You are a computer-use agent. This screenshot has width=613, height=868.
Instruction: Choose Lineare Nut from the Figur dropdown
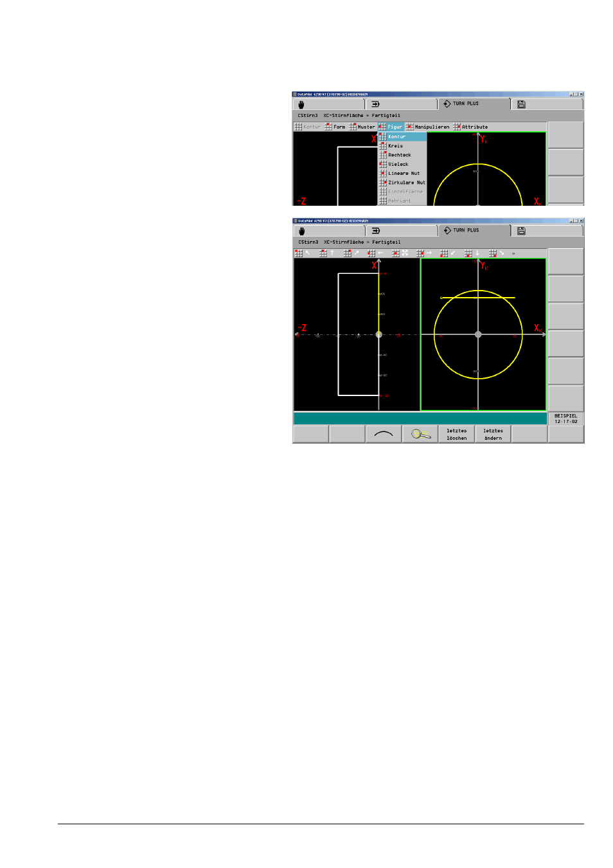coord(402,173)
